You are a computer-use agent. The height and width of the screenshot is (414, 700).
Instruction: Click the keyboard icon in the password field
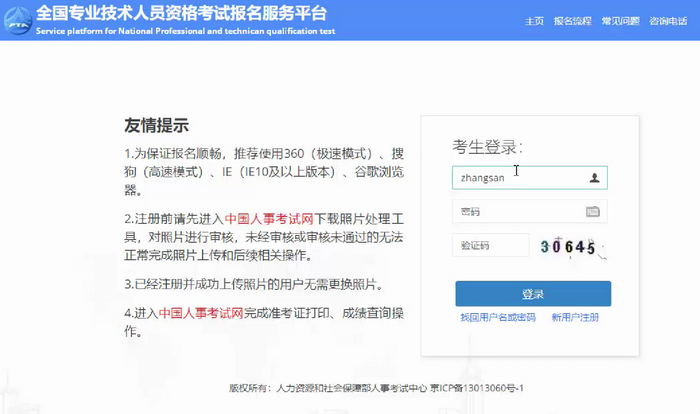point(592,212)
